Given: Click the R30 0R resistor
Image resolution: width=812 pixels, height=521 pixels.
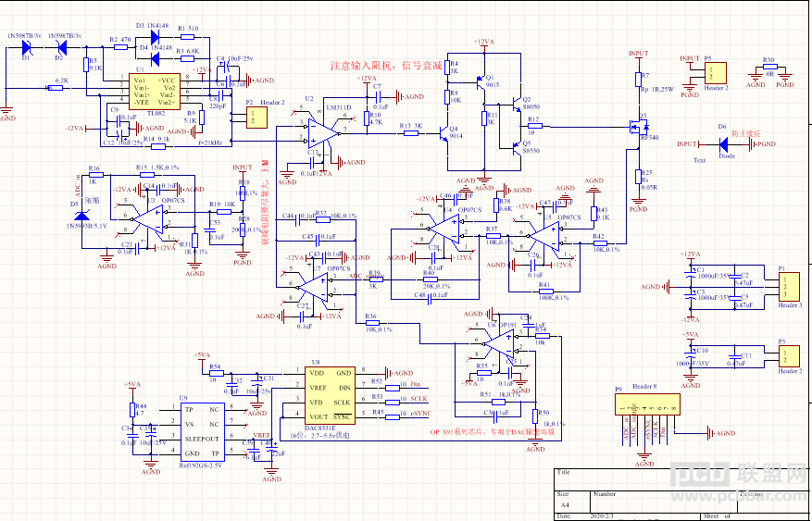Looking at the screenshot, I should point(770,67).
